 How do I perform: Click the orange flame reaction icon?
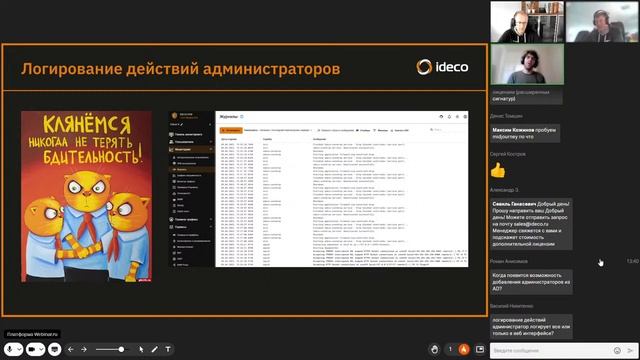pos(464,349)
